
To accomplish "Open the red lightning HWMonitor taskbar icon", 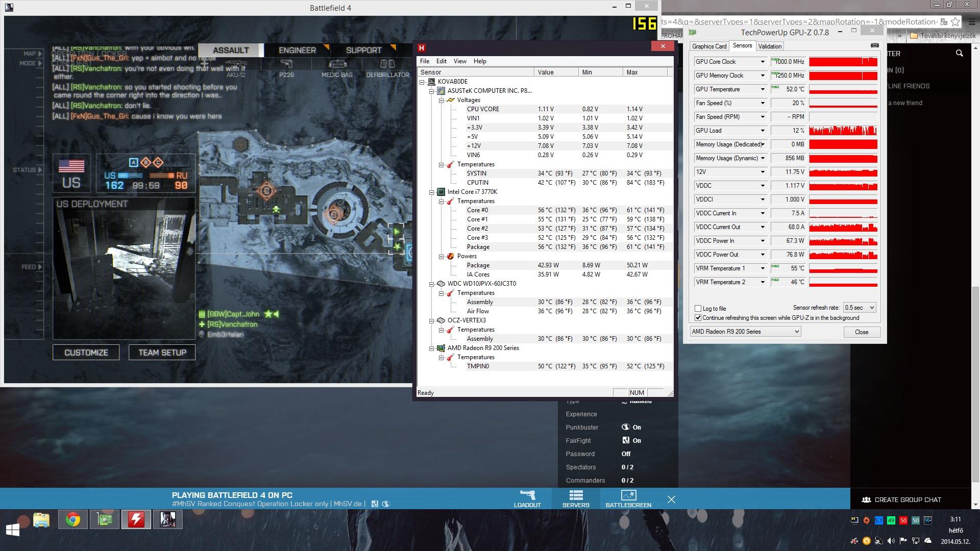I will click(136, 520).
